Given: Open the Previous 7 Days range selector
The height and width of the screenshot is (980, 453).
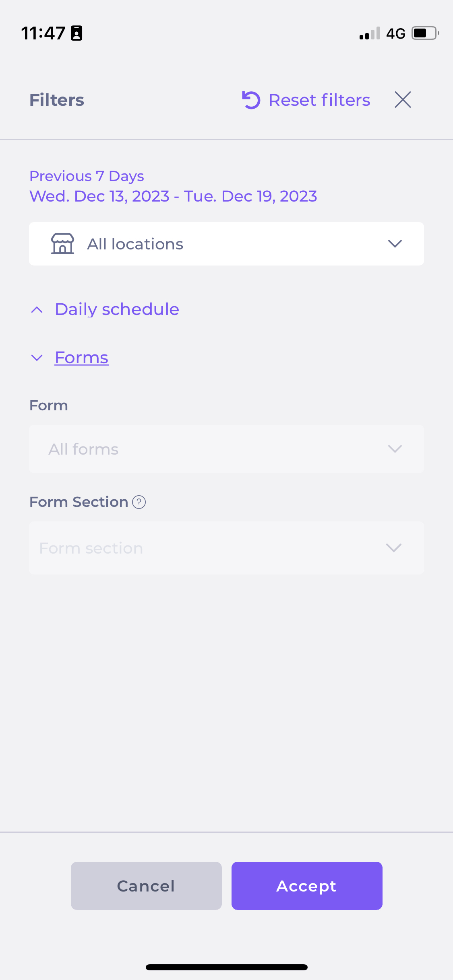Looking at the screenshot, I should pos(87,176).
